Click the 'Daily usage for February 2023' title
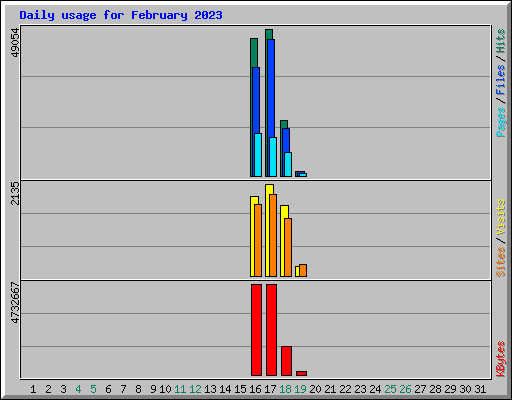 121,15
